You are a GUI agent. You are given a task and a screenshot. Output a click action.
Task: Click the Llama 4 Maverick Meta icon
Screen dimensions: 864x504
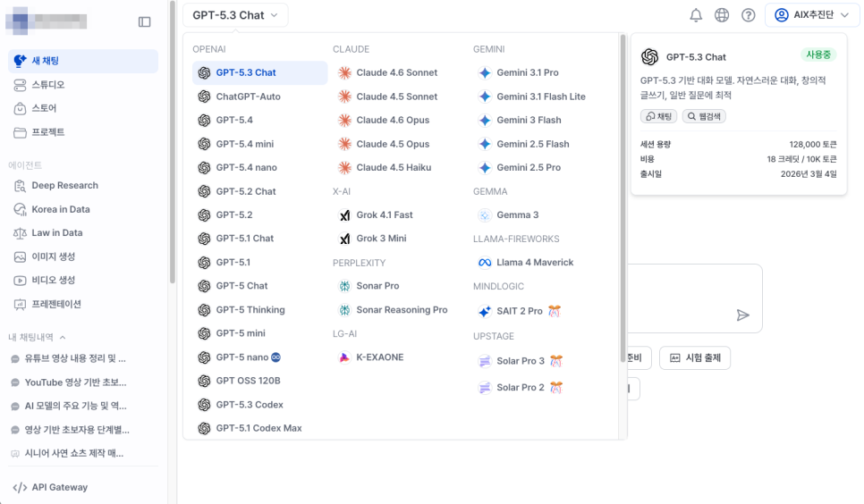[x=485, y=263]
